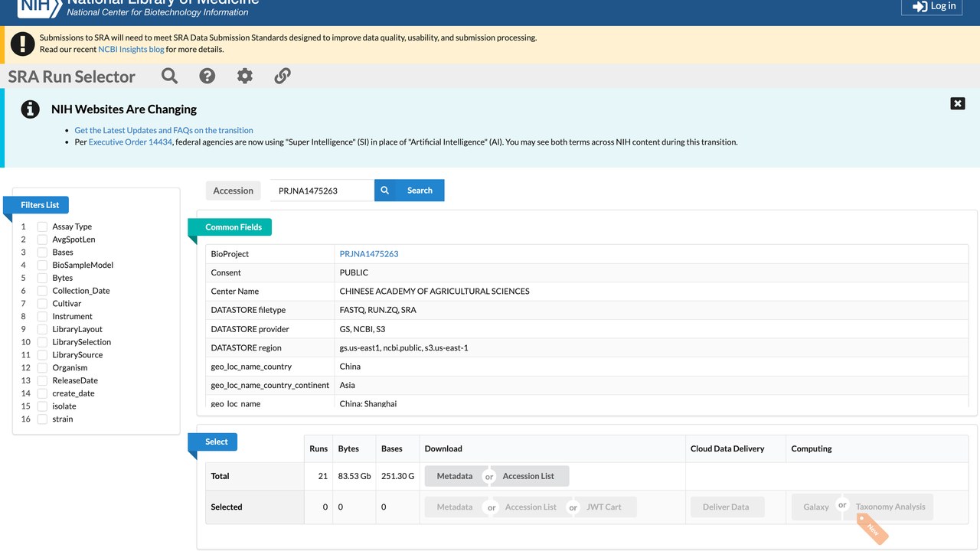Viewport: 980px width, 551px height.
Task: Click the Selected row Accession List button
Action: [531, 507]
